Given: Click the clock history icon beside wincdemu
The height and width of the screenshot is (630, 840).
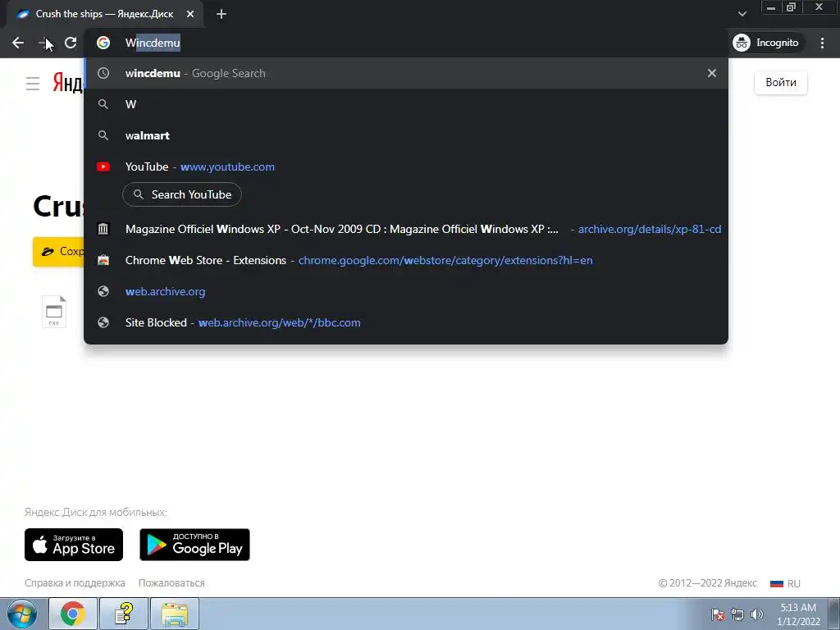Looking at the screenshot, I should point(103,73).
